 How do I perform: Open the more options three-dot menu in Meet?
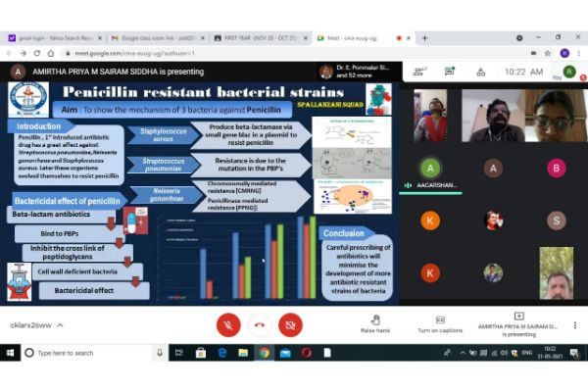[574, 324]
